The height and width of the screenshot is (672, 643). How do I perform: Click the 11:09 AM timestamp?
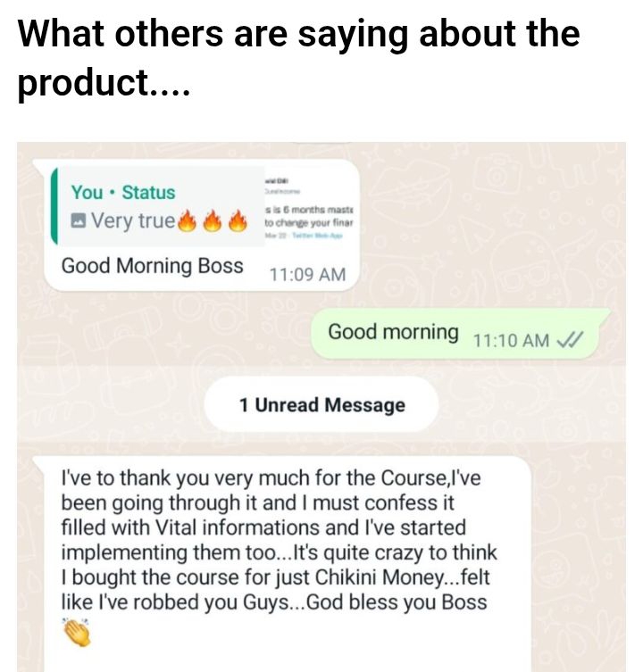tap(307, 275)
